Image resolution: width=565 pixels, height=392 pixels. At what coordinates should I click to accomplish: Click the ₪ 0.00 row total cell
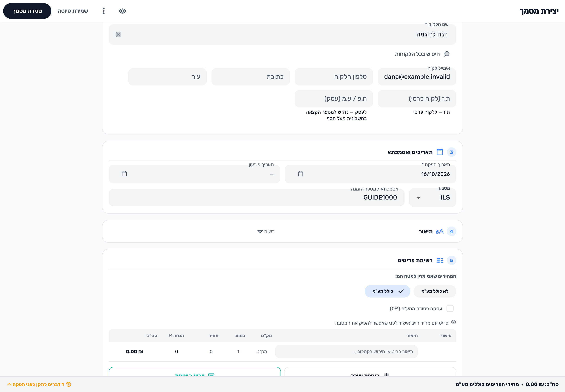click(x=134, y=351)
